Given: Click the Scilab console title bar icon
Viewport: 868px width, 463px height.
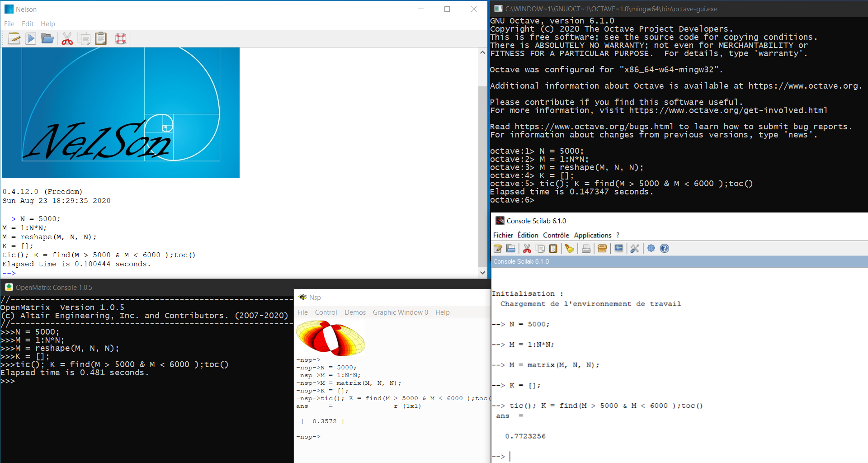Looking at the screenshot, I should coord(500,221).
